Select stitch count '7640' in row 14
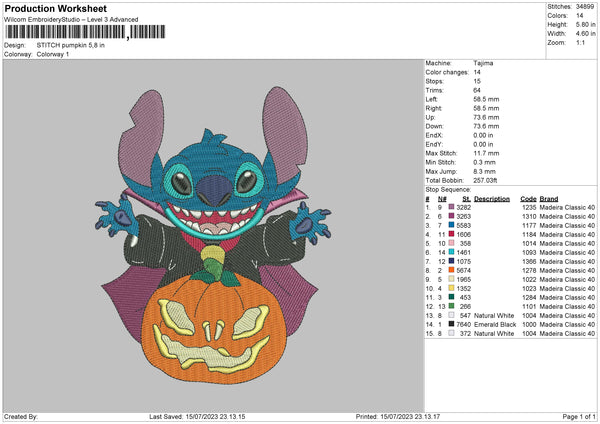 click(x=463, y=325)
